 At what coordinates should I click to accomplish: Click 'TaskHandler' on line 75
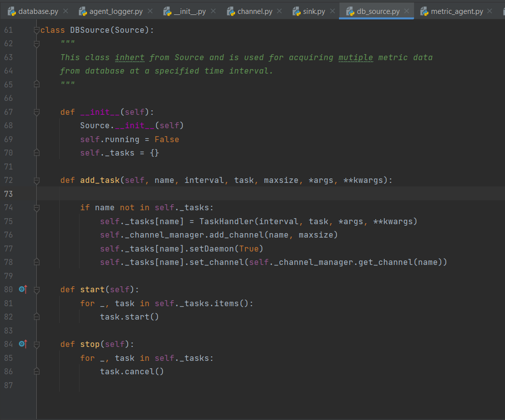coord(227,222)
